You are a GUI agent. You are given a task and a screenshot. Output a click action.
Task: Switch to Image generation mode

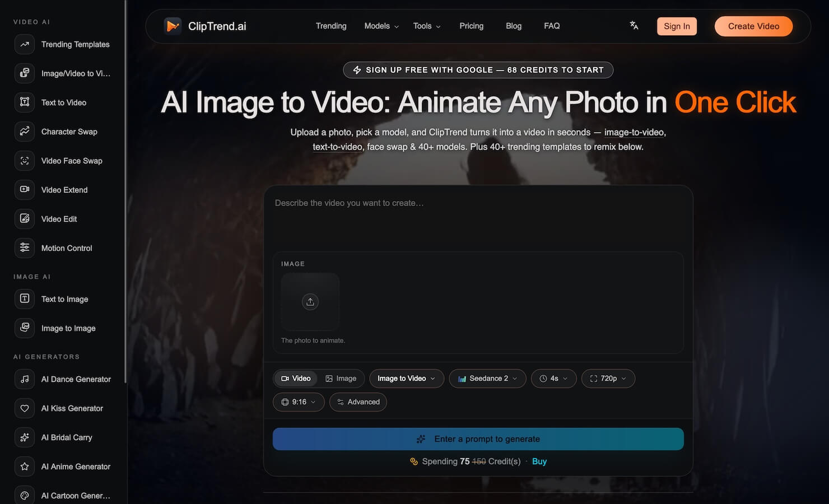(x=341, y=379)
